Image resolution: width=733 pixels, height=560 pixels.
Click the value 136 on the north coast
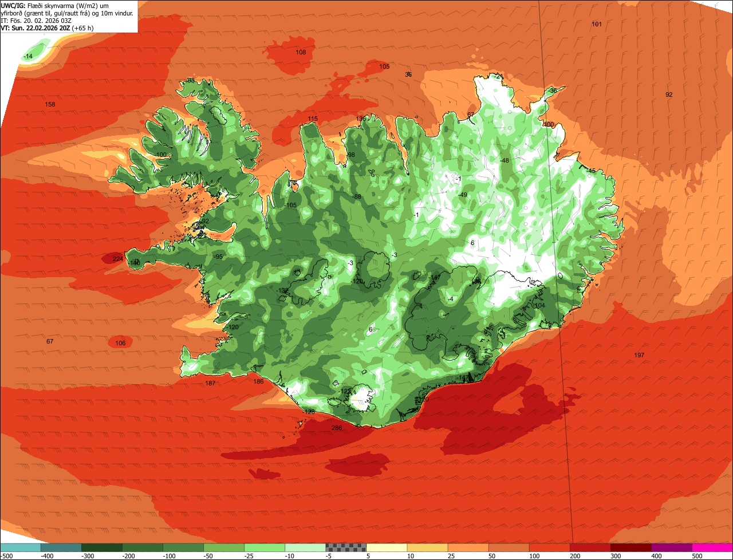pos(361,119)
